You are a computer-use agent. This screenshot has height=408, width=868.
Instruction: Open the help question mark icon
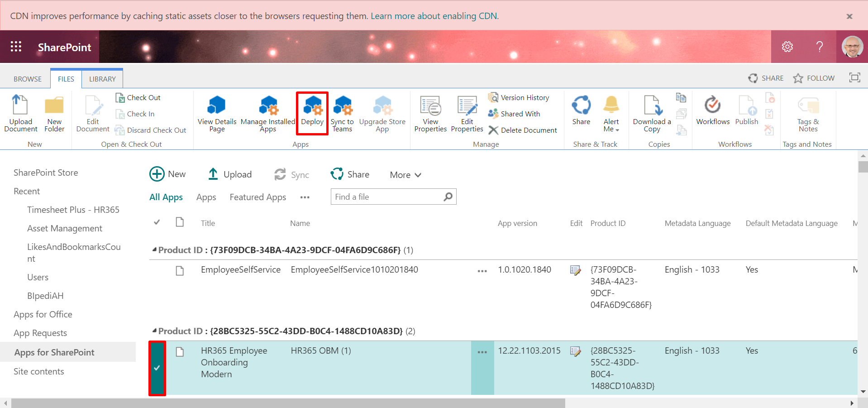coord(820,47)
